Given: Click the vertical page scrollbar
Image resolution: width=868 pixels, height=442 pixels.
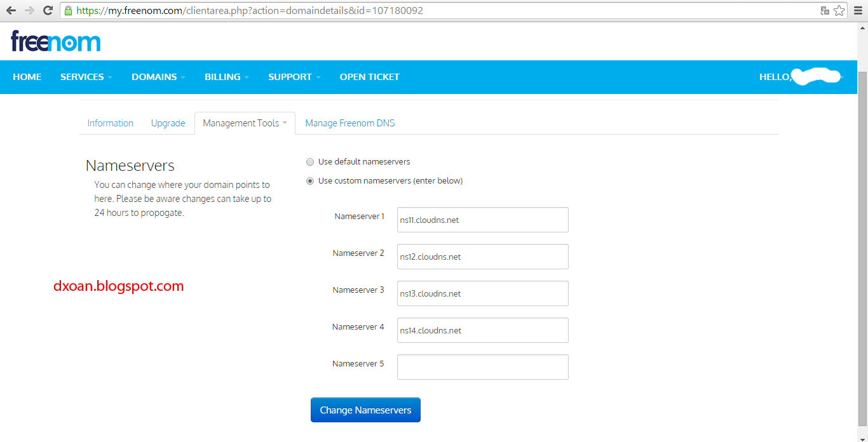Looking at the screenshot, I should 862,248.
